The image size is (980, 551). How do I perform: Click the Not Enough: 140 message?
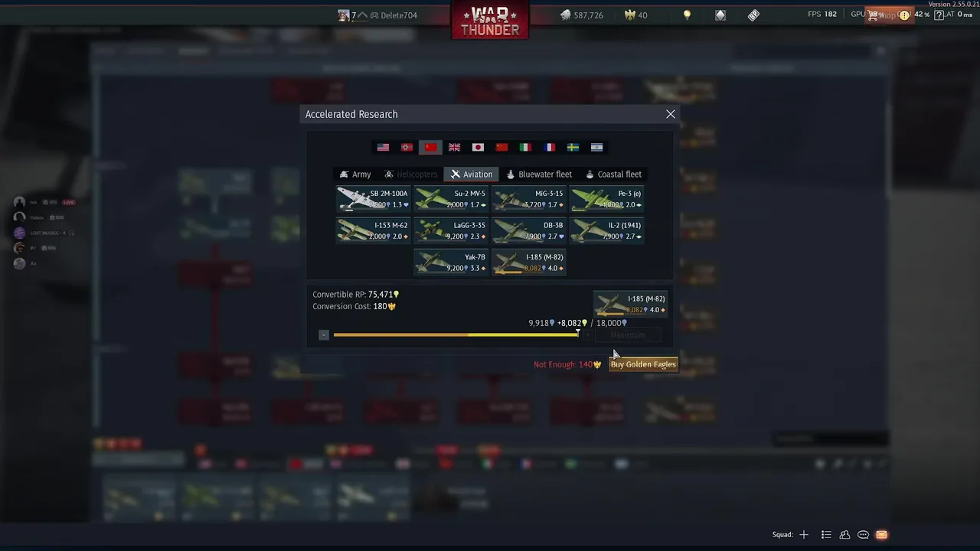pyautogui.click(x=567, y=364)
